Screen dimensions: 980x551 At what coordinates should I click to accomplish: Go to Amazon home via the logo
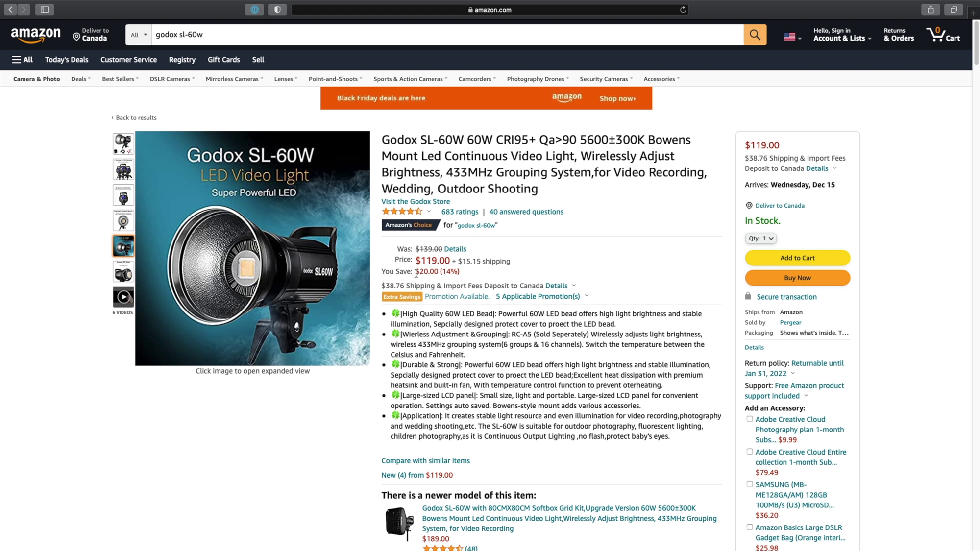(x=36, y=35)
